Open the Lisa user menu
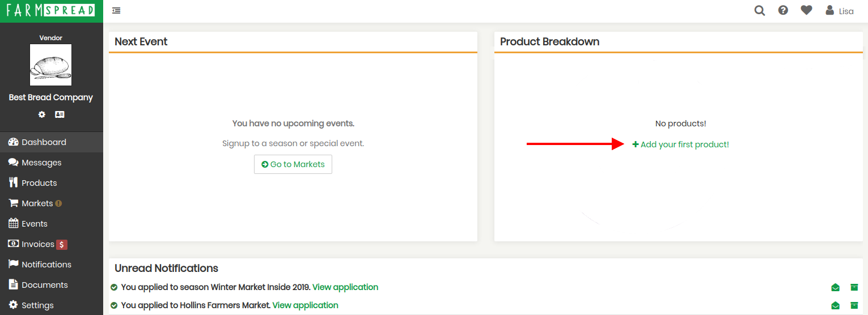The width and height of the screenshot is (868, 315). (x=840, y=11)
